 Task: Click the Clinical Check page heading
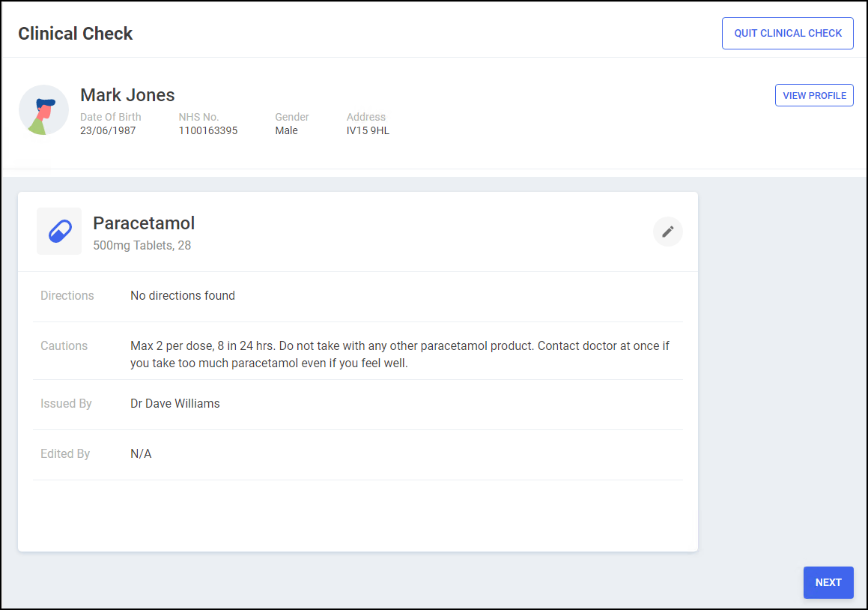click(x=75, y=34)
